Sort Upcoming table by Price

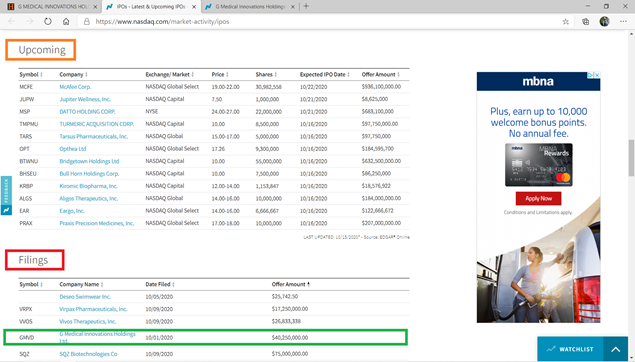tap(220, 75)
